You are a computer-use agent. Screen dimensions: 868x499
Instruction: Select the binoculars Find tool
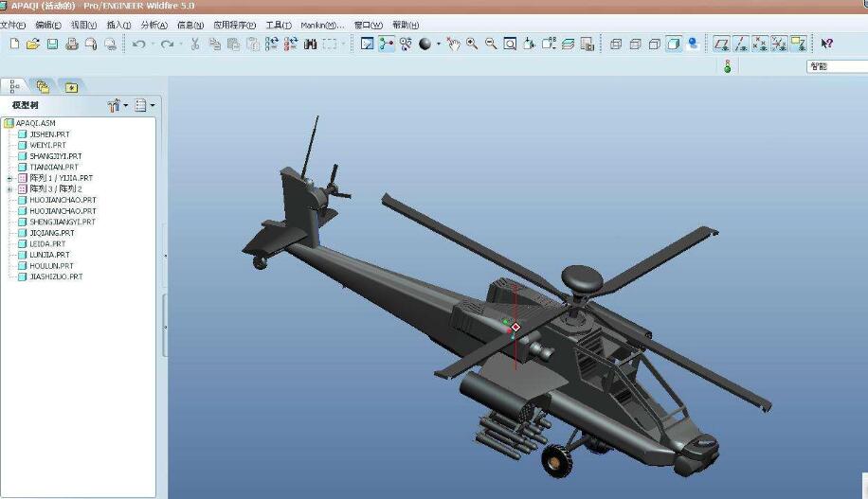[310, 44]
